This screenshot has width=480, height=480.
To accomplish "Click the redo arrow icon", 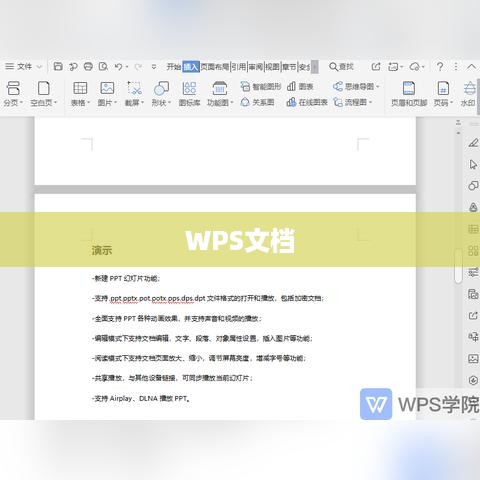I will coord(138,67).
